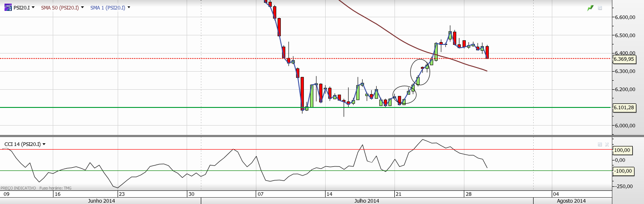644x204 pixels.
Task: Click the CFD instrument icon beside PSI20.I
Action: 8,7
